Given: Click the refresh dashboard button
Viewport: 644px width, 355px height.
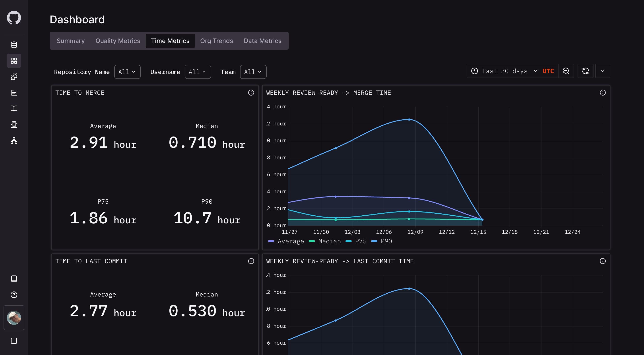Looking at the screenshot, I should pos(585,71).
